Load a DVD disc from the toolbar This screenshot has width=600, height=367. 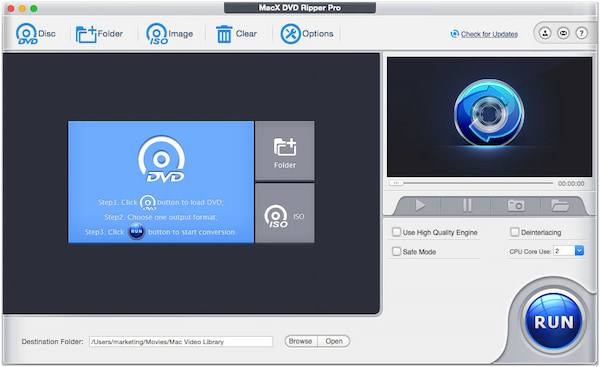tap(36, 34)
